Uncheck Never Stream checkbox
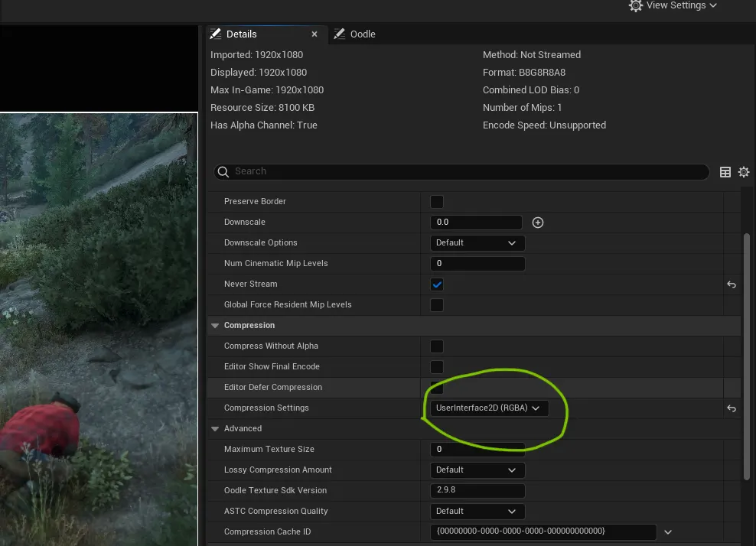Viewport: 756px width, 546px height. tap(437, 284)
